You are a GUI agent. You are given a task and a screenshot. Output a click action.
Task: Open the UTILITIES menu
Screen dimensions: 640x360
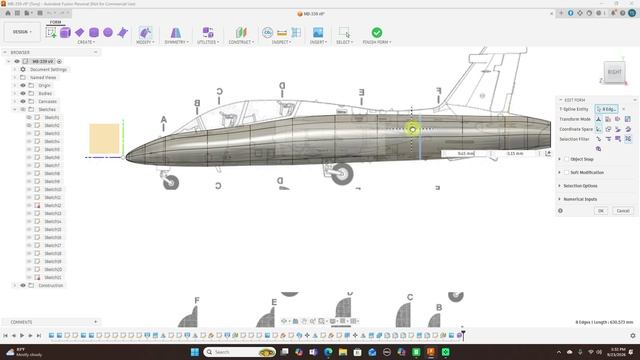(208, 42)
